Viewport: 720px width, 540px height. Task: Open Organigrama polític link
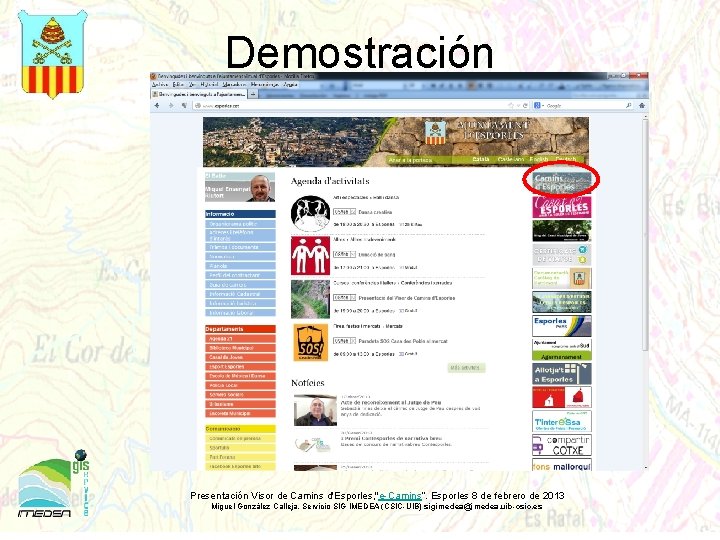pyautogui.click(x=240, y=224)
